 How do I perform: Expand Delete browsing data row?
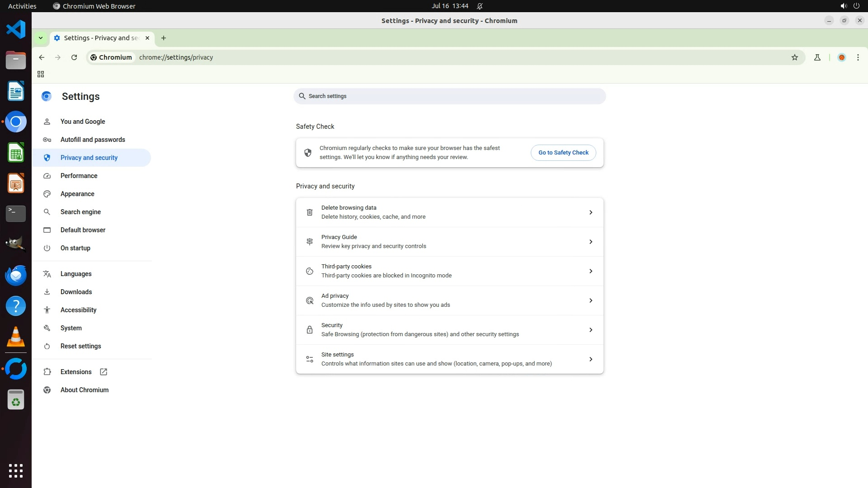pos(590,212)
